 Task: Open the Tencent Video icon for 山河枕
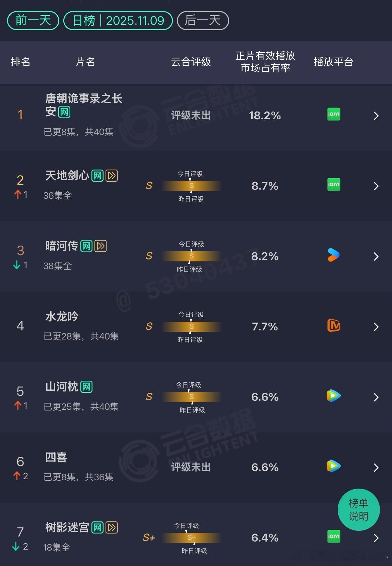(333, 396)
